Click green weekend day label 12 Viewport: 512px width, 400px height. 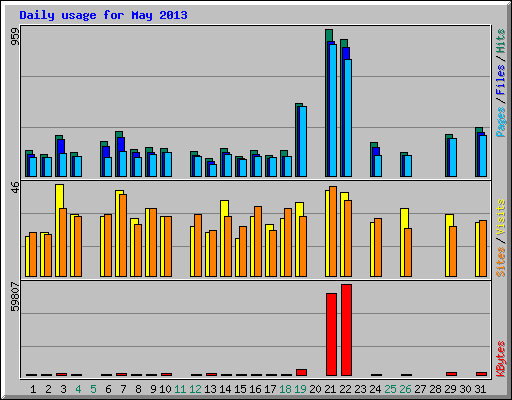[195, 389]
